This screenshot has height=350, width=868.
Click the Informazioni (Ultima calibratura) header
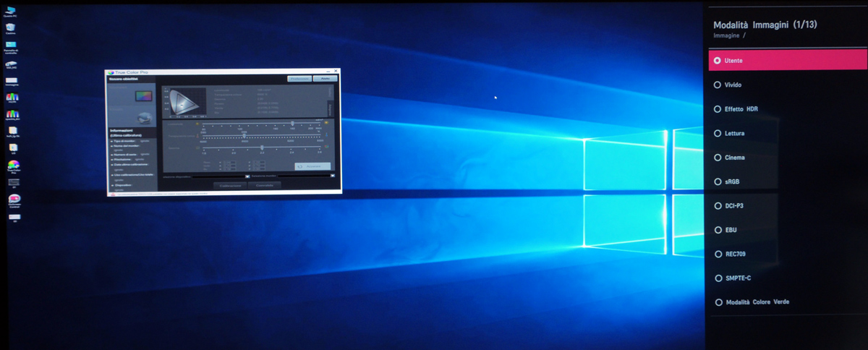[x=132, y=133]
